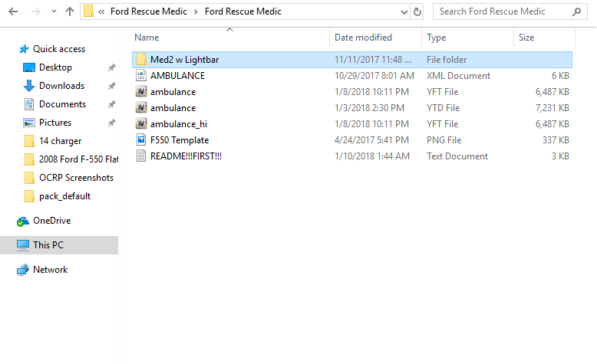Click the F550 Template file name

(x=180, y=140)
